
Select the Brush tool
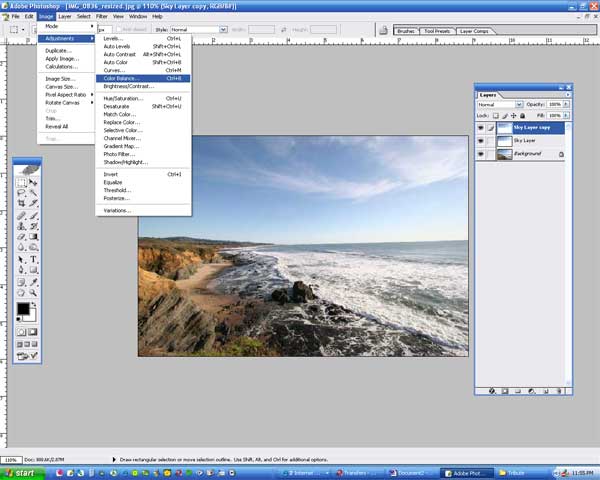coord(33,216)
